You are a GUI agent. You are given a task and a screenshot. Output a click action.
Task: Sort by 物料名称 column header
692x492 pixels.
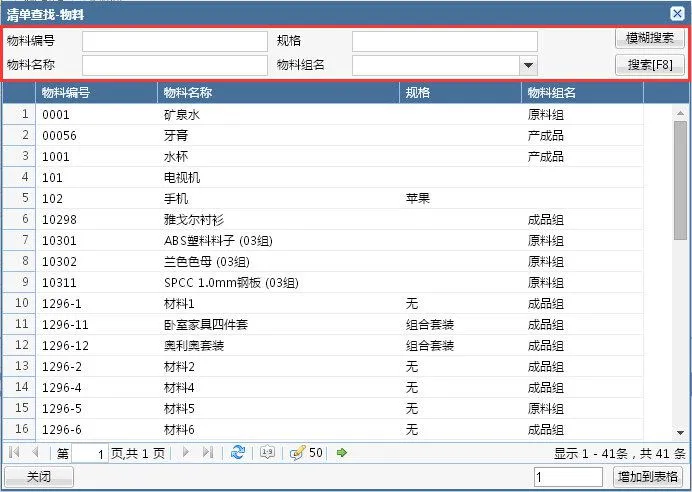pyautogui.click(x=278, y=93)
